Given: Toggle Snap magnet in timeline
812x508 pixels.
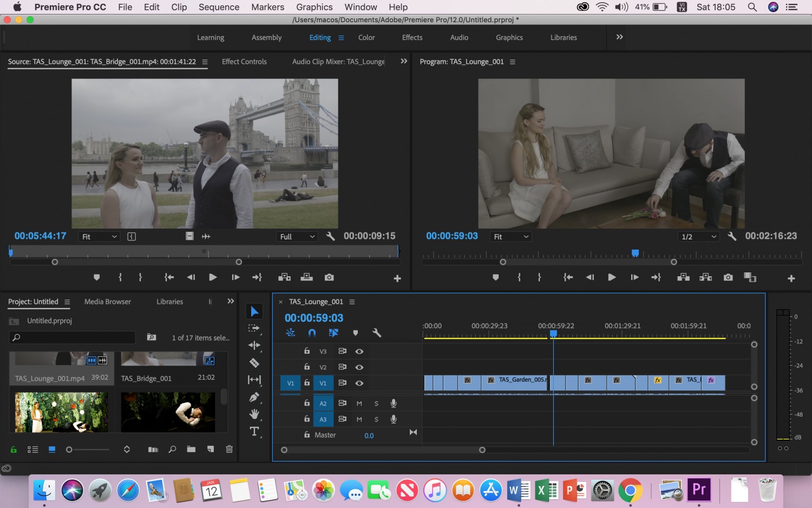Looking at the screenshot, I should (312, 333).
